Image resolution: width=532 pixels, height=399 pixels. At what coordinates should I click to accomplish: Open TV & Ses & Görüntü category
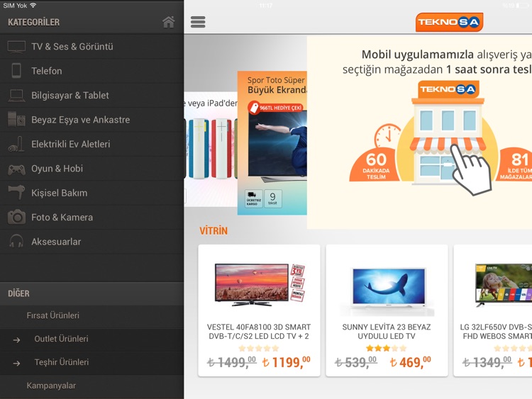coord(92,47)
